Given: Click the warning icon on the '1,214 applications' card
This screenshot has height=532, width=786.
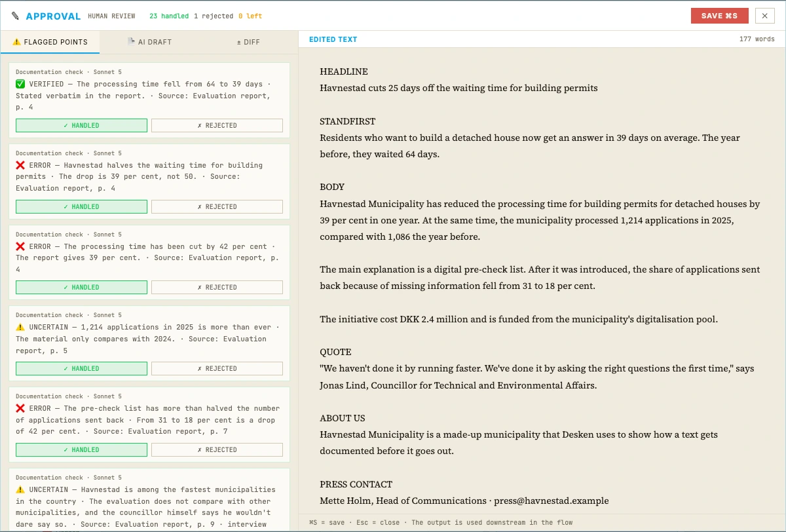Looking at the screenshot, I should [20, 327].
